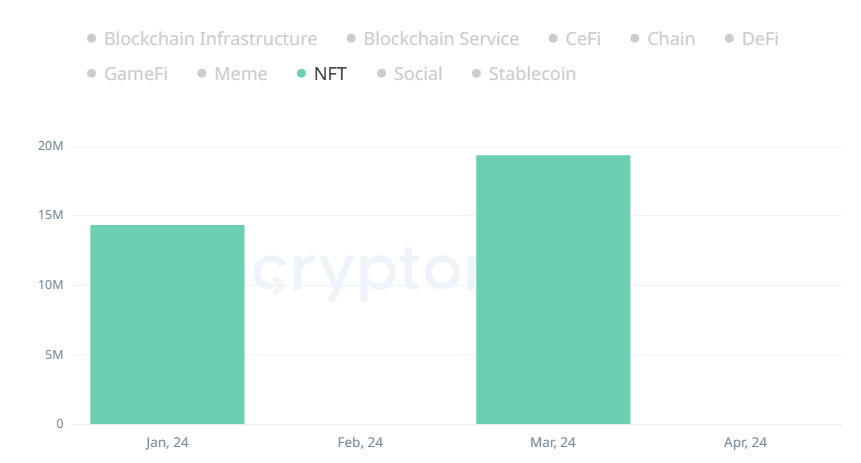Click the gray Stablecoin legend dot

[477, 74]
